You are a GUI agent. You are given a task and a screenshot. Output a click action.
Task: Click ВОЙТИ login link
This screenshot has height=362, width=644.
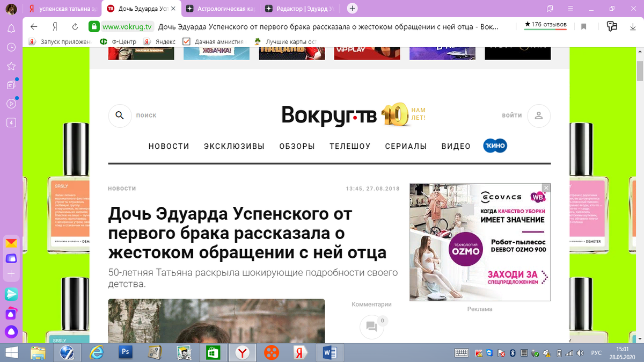[512, 115]
